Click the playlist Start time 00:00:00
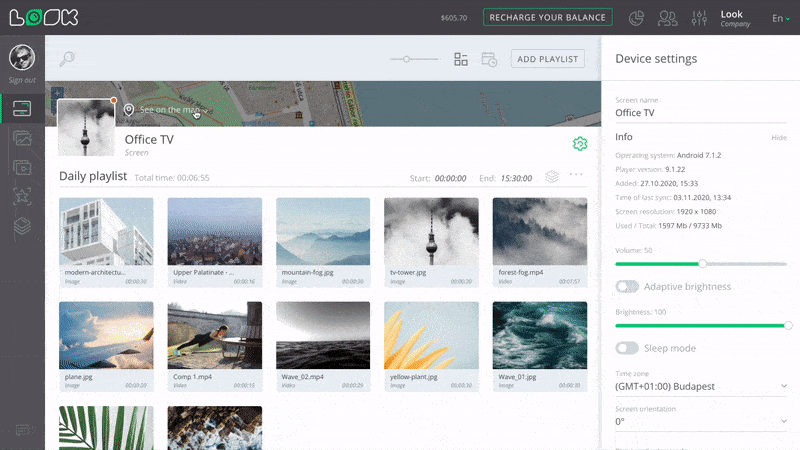Viewport: 800px width, 450px height. tap(450, 178)
